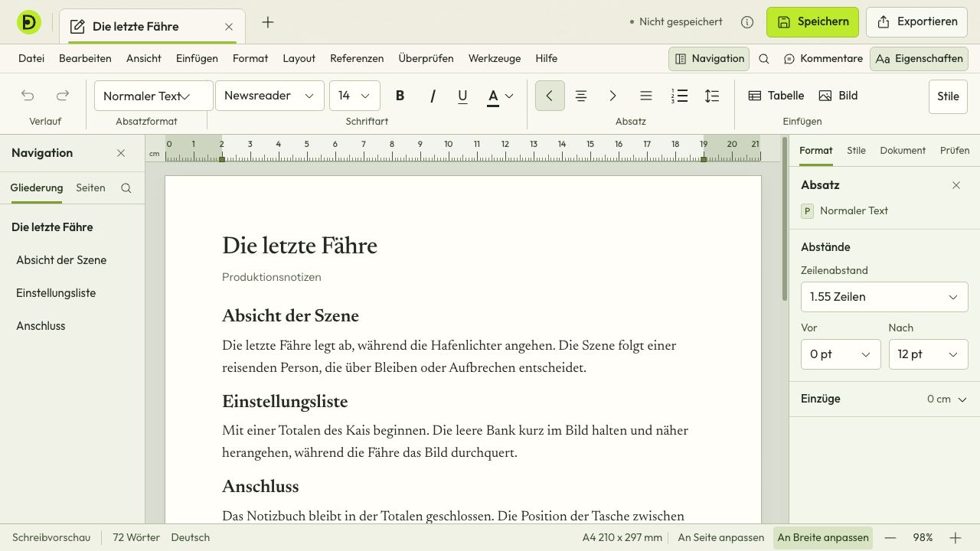Open the Normaler Text paragraph style dropdown

coord(154,96)
